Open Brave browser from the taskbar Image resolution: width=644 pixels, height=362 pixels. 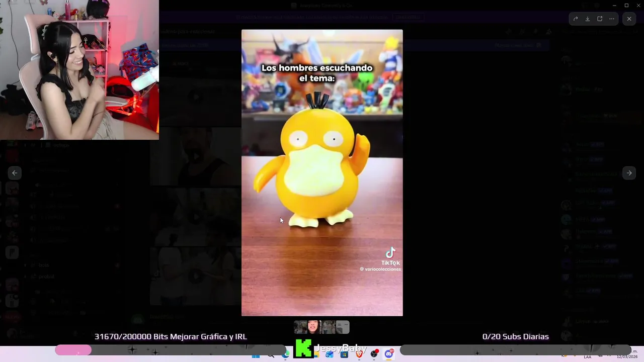pos(359,354)
